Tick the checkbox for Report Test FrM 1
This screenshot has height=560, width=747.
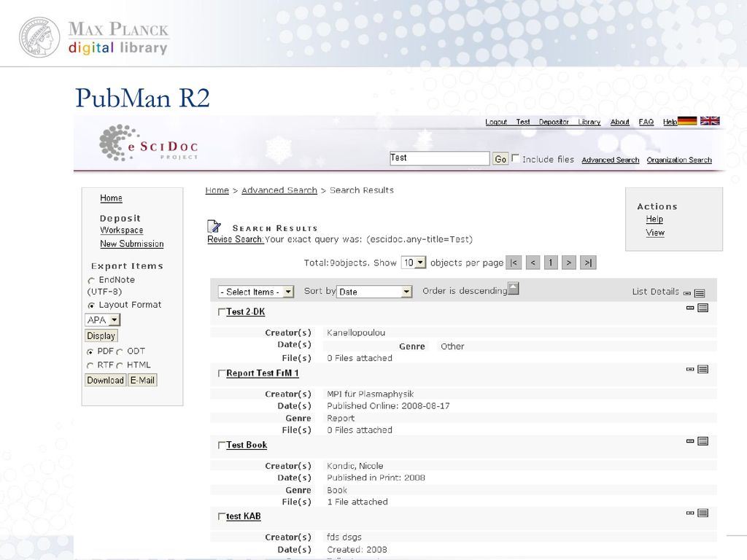pos(221,373)
